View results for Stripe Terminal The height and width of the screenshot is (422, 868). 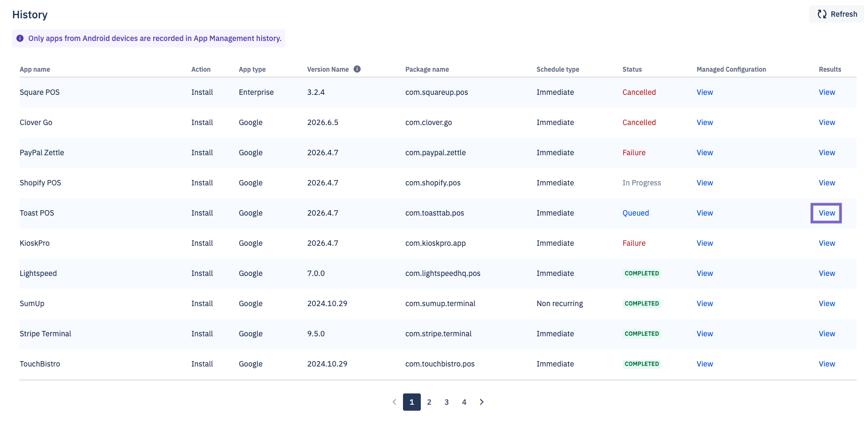(826, 334)
